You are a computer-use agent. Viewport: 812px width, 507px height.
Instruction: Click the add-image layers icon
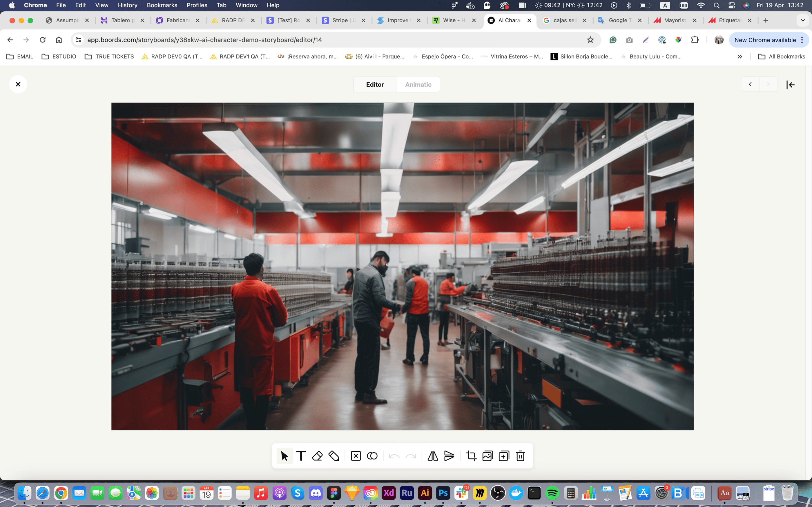pos(487,456)
